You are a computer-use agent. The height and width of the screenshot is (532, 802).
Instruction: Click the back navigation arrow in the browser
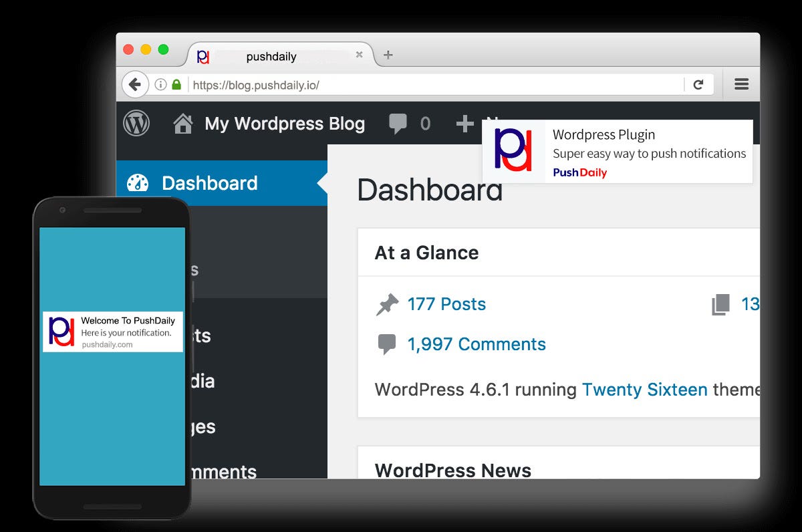point(135,84)
